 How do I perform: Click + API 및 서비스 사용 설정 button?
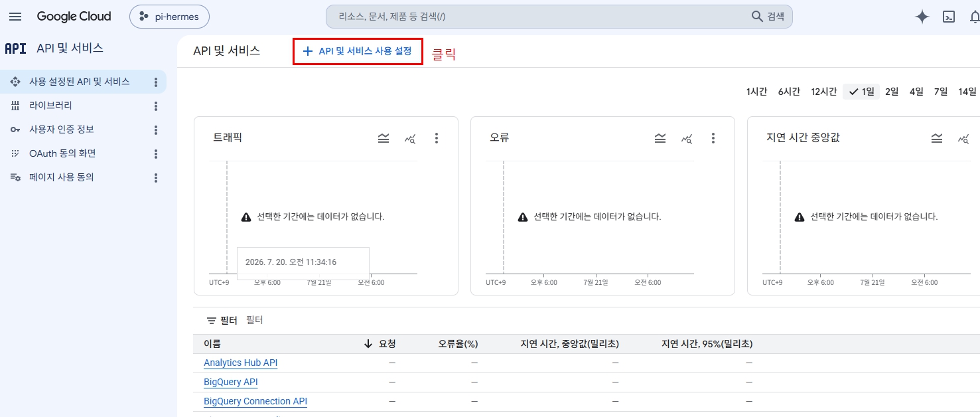coord(358,51)
